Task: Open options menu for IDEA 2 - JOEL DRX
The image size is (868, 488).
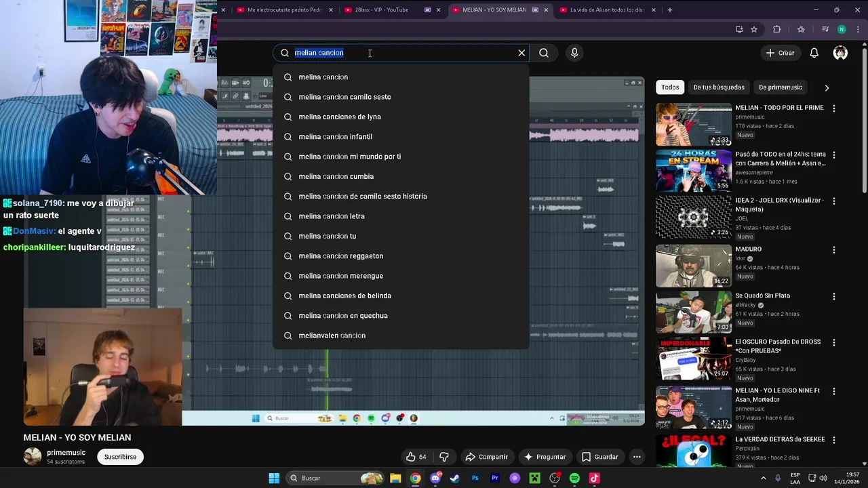Action: tap(833, 201)
